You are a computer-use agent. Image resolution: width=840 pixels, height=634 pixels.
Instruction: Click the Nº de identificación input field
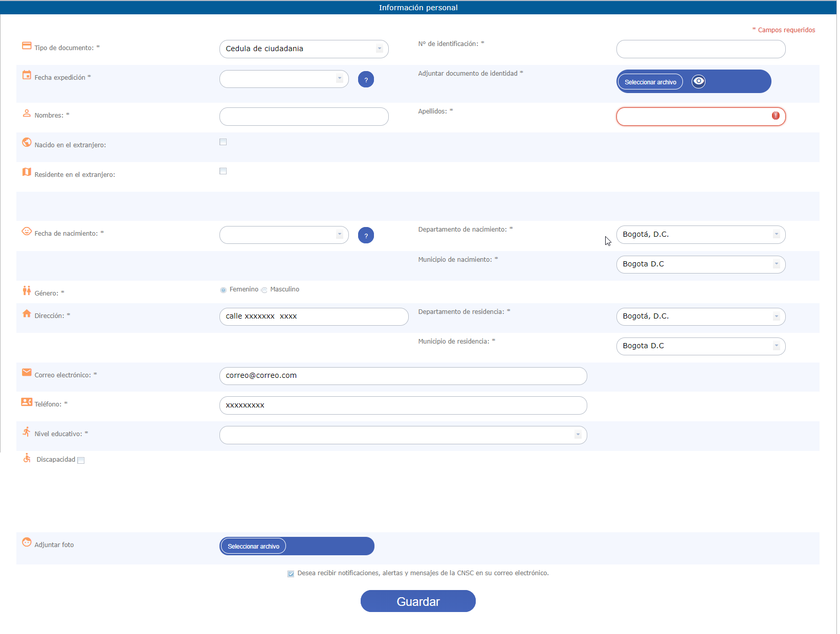[x=700, y=50]
